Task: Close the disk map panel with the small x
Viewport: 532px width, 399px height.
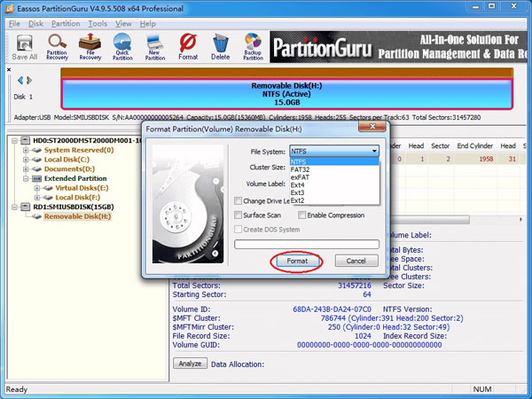Action: [9, 70]
